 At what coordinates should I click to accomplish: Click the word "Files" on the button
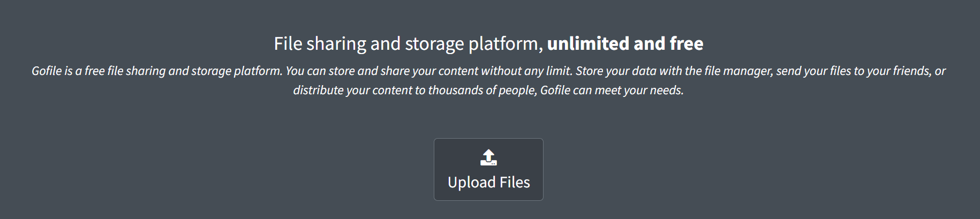515,183
